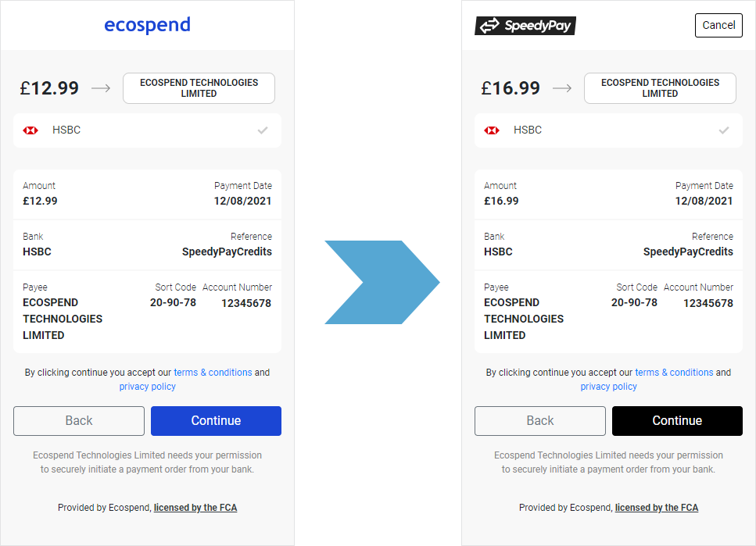Viewport: 756px width, 546px height.
Task: Open the privacy policy link on the left
Action: tap(147, 386)
